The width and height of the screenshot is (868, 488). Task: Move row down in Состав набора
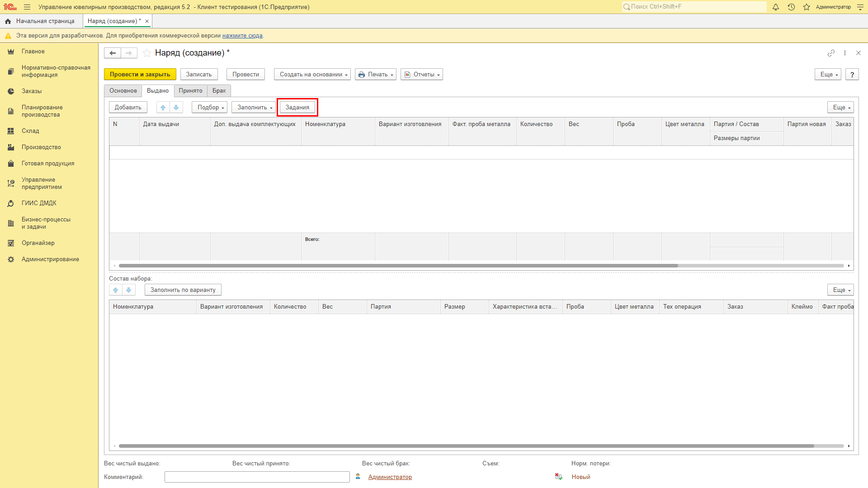click(x=129, y=290)
